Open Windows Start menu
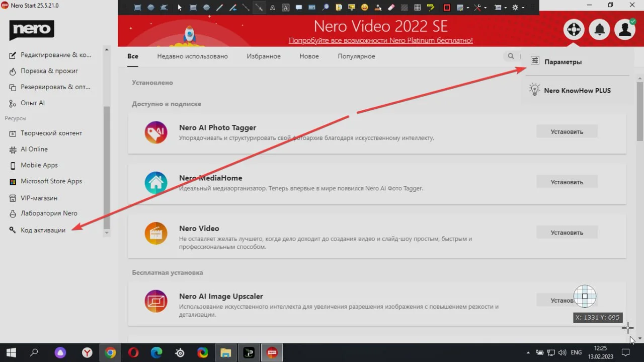Image resolution: width=644 pixels, height=362 pixels. (11, 352)
